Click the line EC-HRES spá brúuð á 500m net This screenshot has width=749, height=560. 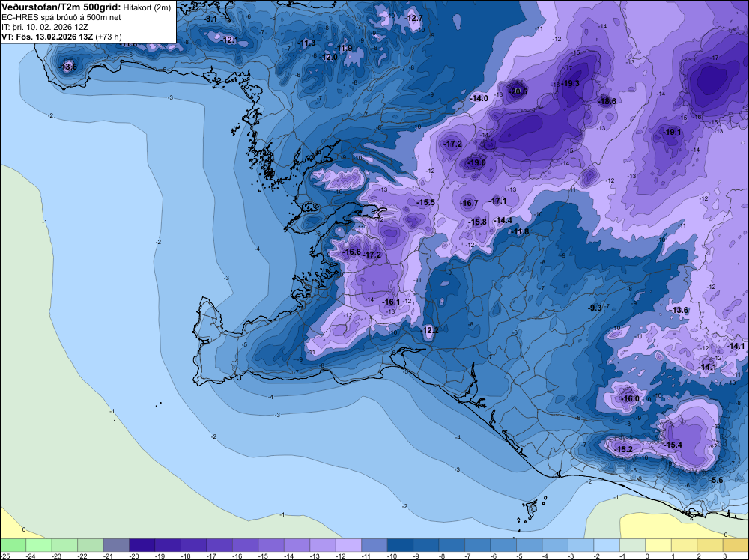tap(61, 17)
